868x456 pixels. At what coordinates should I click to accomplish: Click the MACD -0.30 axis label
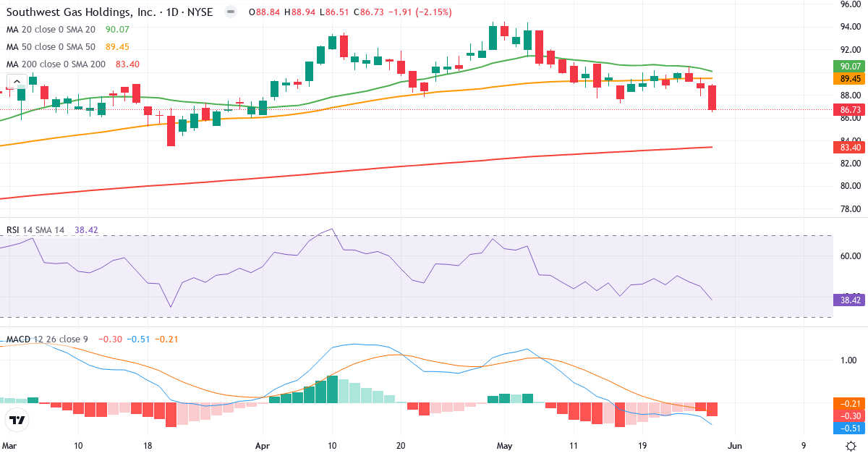pyautogui.click(x=850, y=415)
